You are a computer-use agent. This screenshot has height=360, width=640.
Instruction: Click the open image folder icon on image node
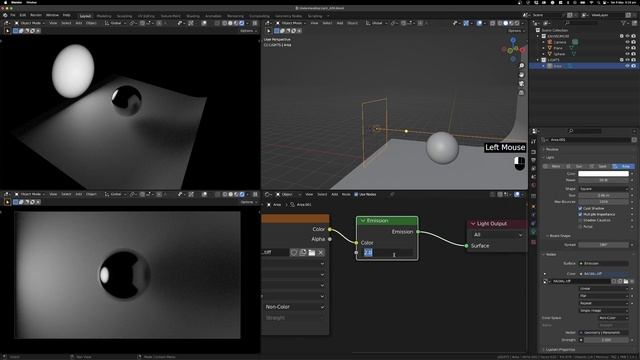[312, 253]
